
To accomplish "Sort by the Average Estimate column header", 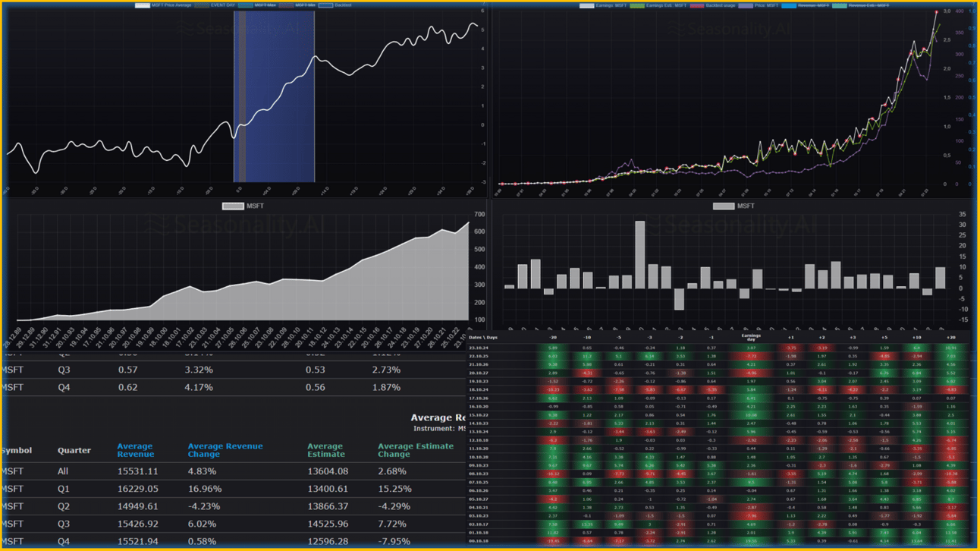I will click(x=325, y=450).
